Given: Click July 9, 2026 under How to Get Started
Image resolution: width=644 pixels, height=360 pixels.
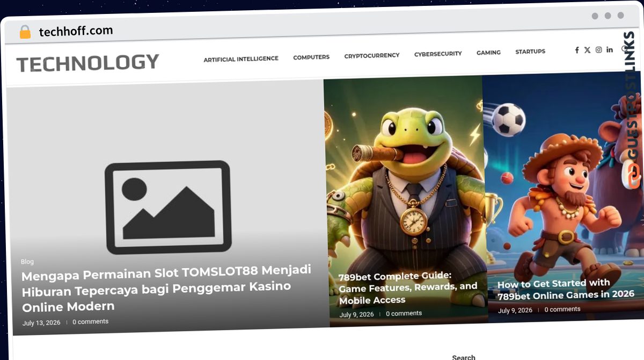Looking at the screenshot, I should [x=515, y=311].
